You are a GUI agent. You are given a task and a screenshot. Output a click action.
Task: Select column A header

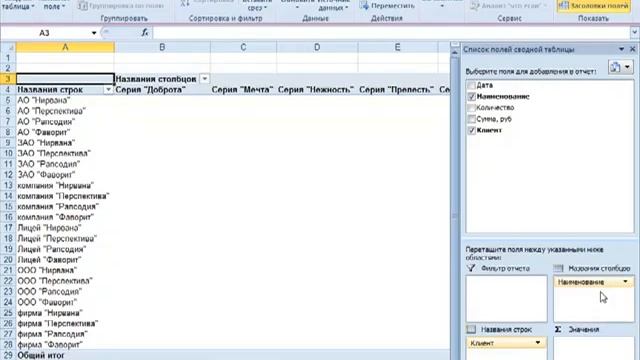65,47
